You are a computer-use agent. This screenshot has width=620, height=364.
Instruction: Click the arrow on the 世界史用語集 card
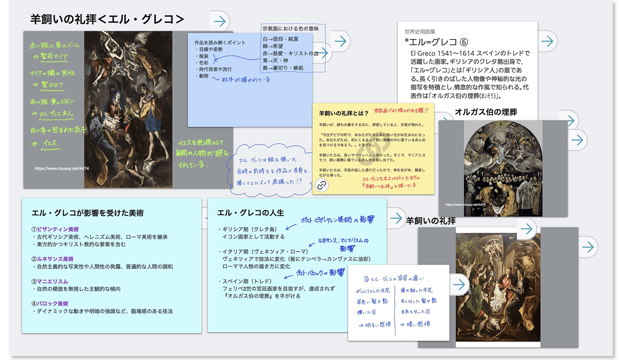(x=547, y=41)
